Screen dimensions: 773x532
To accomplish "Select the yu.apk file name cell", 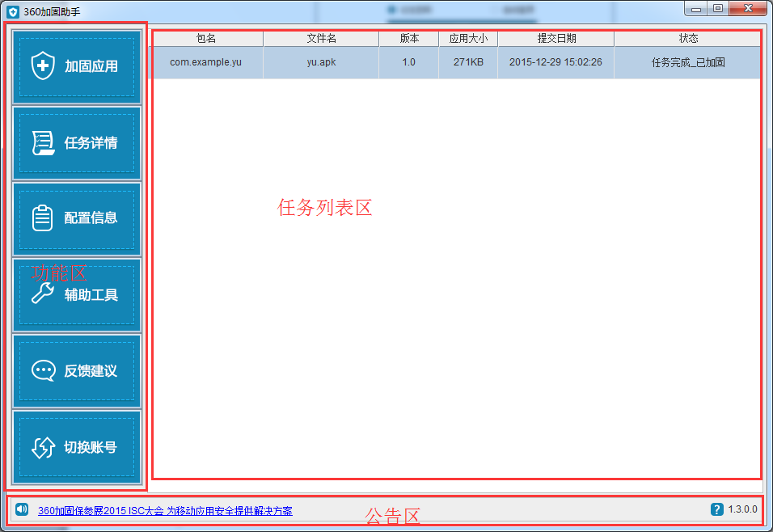I will pos(321,62).
